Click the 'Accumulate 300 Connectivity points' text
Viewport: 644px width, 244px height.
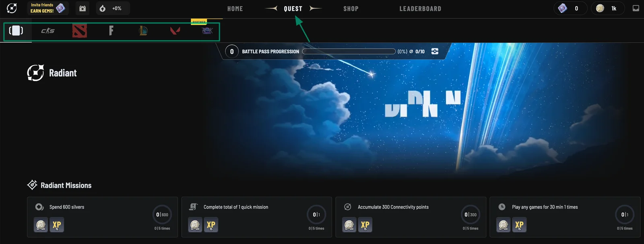[393, 207]
